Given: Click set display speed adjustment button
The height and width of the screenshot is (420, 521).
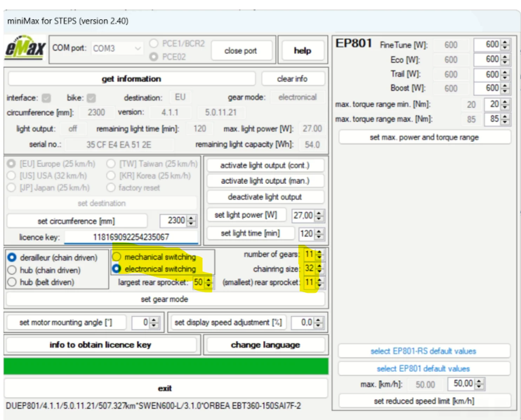Looking at the screenshot, I should tap(228, 322).
